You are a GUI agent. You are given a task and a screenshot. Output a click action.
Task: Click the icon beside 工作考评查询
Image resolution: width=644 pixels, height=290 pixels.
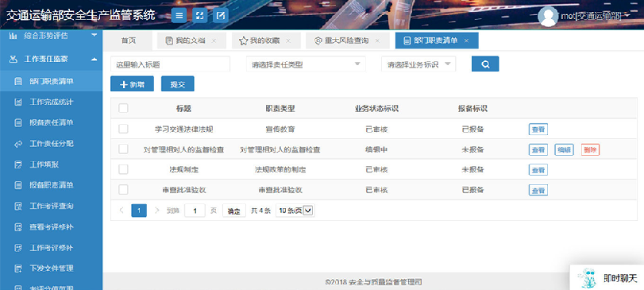point(18,207)
